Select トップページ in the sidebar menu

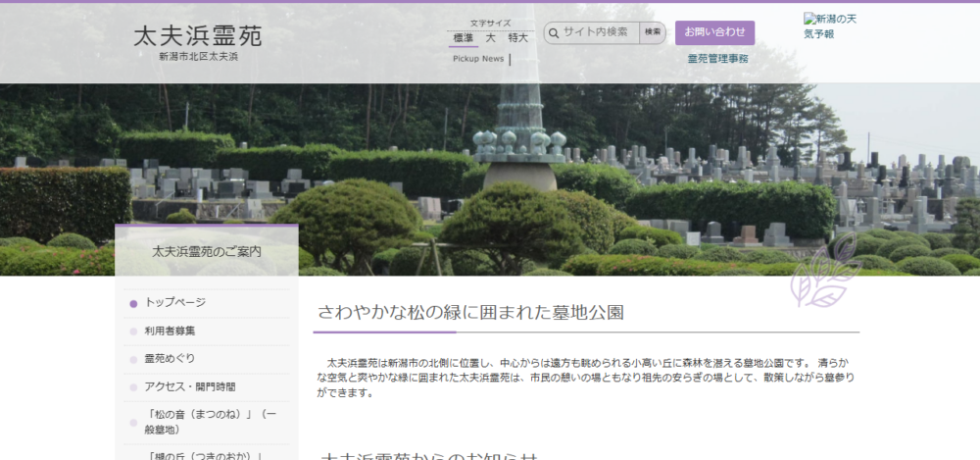tap(175, 302)
